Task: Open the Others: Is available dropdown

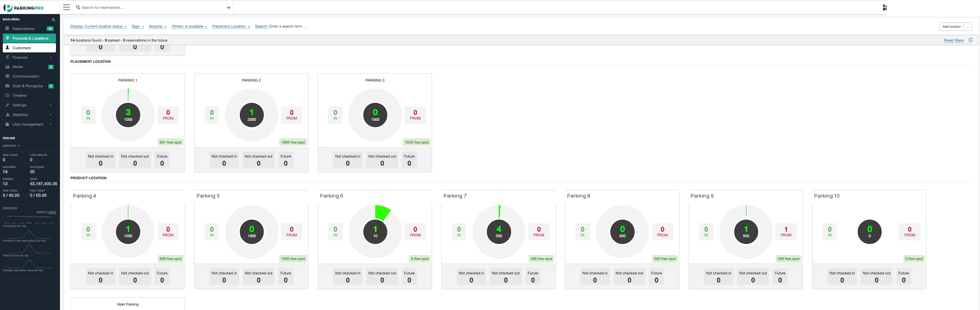Action: pyautogui.click(x=189, y=26)
